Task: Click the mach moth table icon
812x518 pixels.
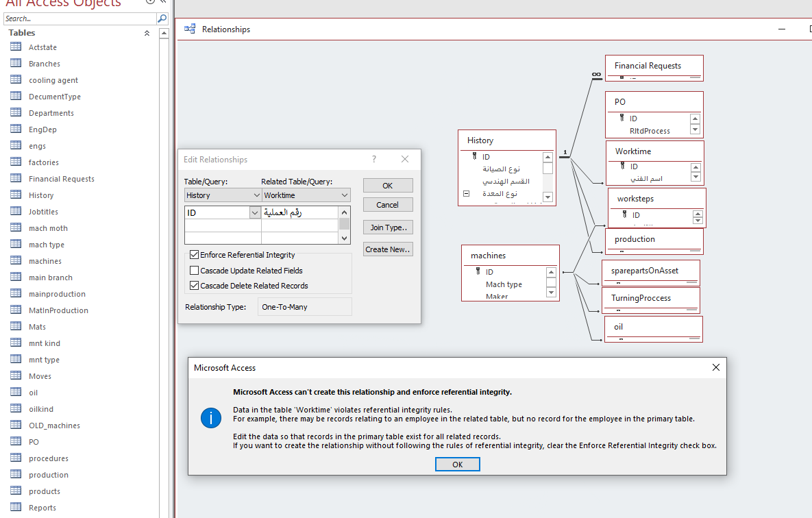Action: [x=16, y=227]
